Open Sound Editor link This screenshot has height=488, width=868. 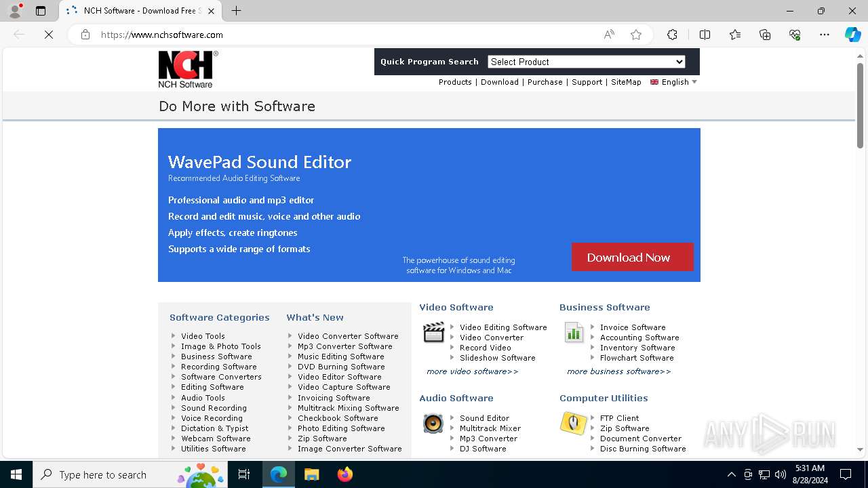click(x=484, y=418)
